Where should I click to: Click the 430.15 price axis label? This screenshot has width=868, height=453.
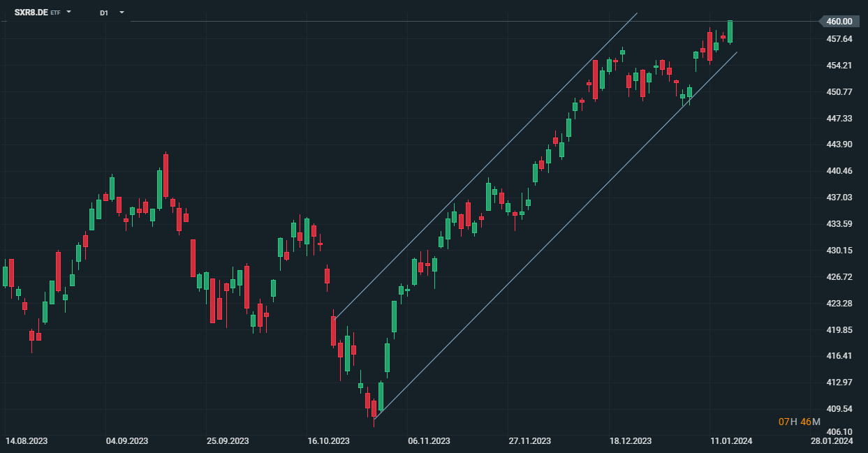839,251
